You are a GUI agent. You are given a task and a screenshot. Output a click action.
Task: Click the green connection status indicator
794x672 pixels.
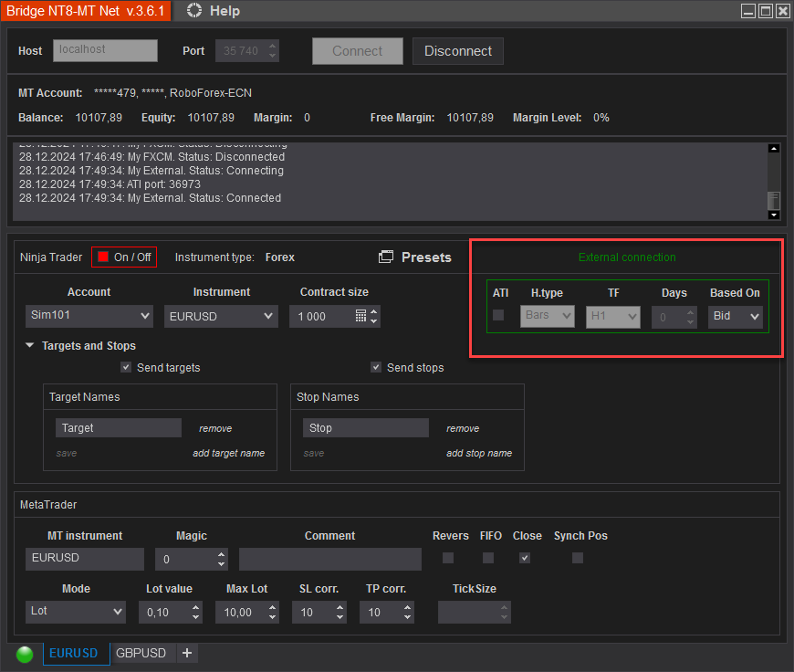(25, 654)
